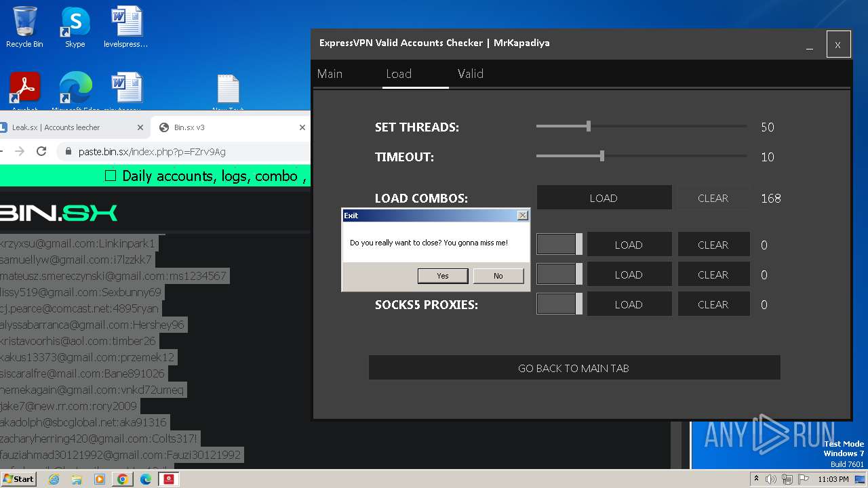The height and width of the screenshot is (488, 868).
Task: Close the Bin.sx v3 browser tab
Action: click(302, 127)
